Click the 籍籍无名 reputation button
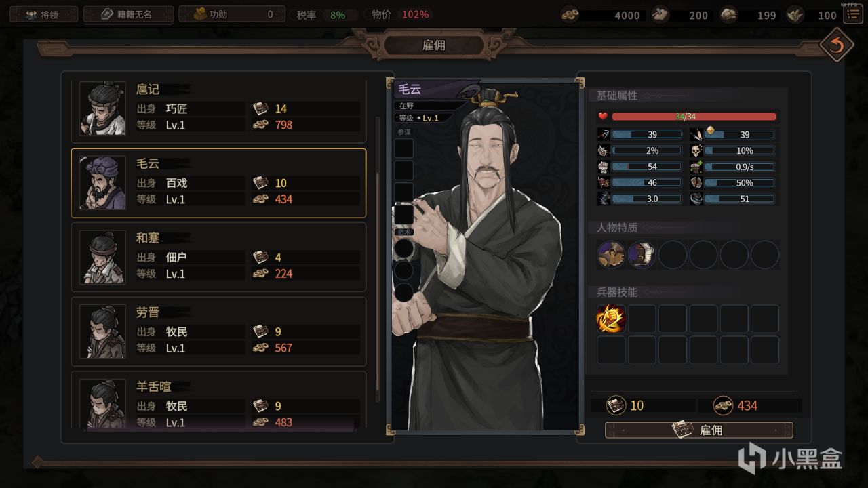Image resolution: width=868 pixels, height=488 pixels. 128,14
